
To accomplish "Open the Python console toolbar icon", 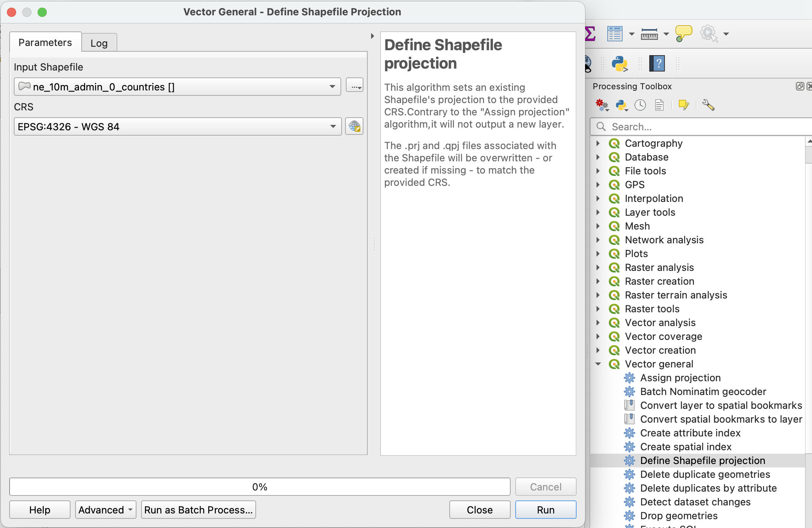I will 619,64.
